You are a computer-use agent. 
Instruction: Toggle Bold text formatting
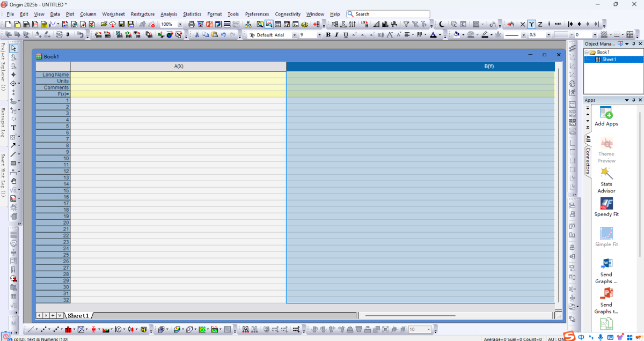pos(328,35)
